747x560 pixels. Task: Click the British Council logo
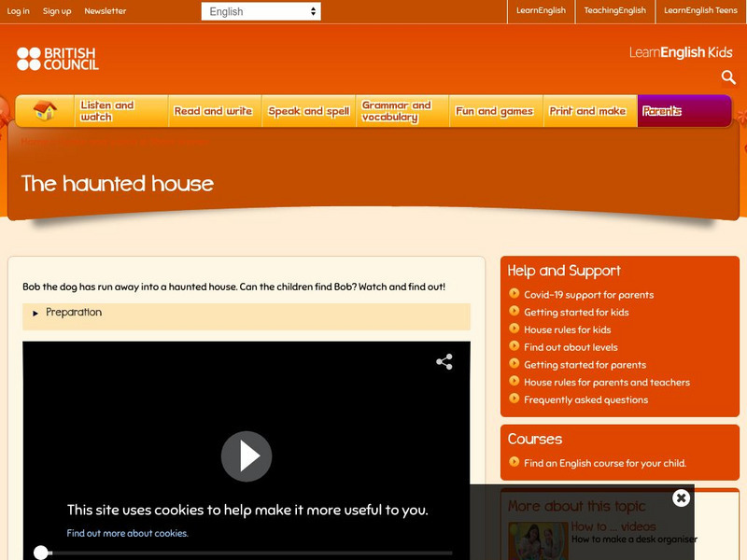58,59
